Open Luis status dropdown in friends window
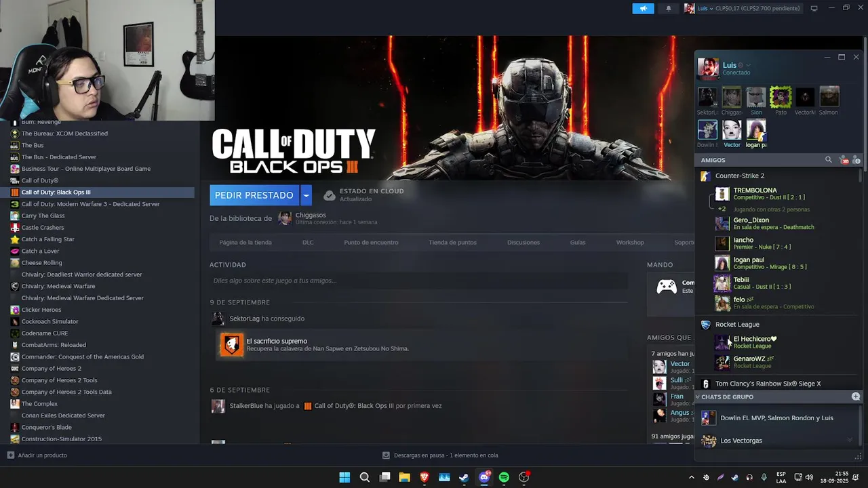The image size is (868, 488). click(749, 65)
